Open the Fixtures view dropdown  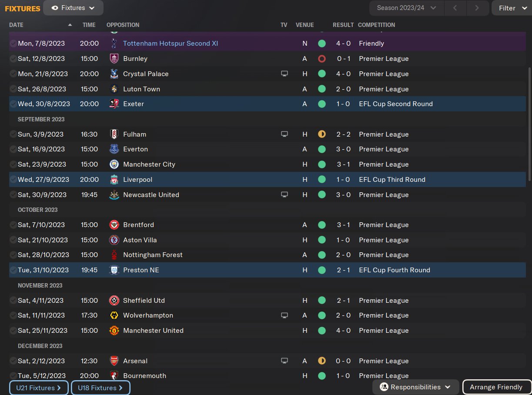tap(73, 8)
